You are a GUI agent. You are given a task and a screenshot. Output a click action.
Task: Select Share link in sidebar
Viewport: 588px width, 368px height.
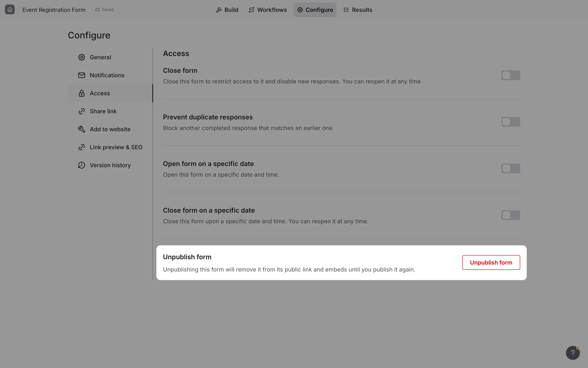[110, 111]
